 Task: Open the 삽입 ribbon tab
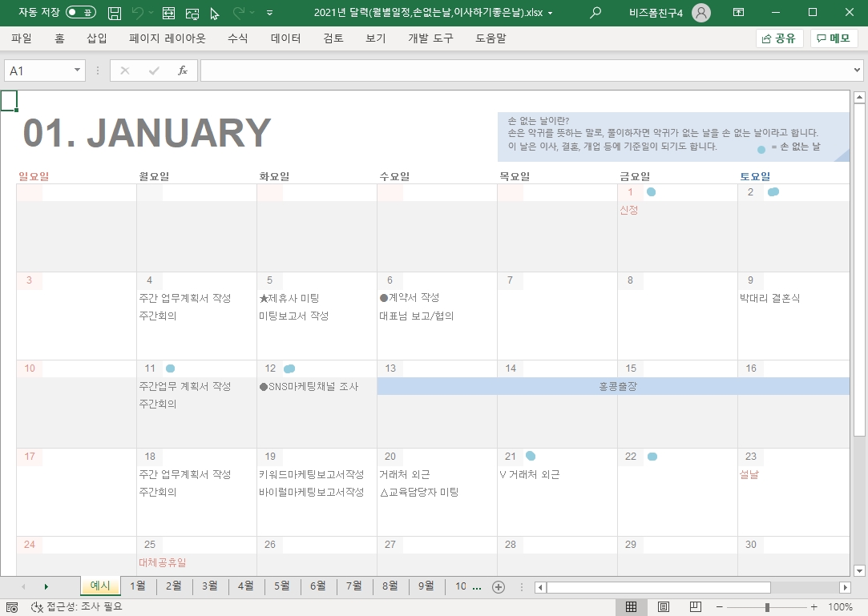[x=97, y=38]
